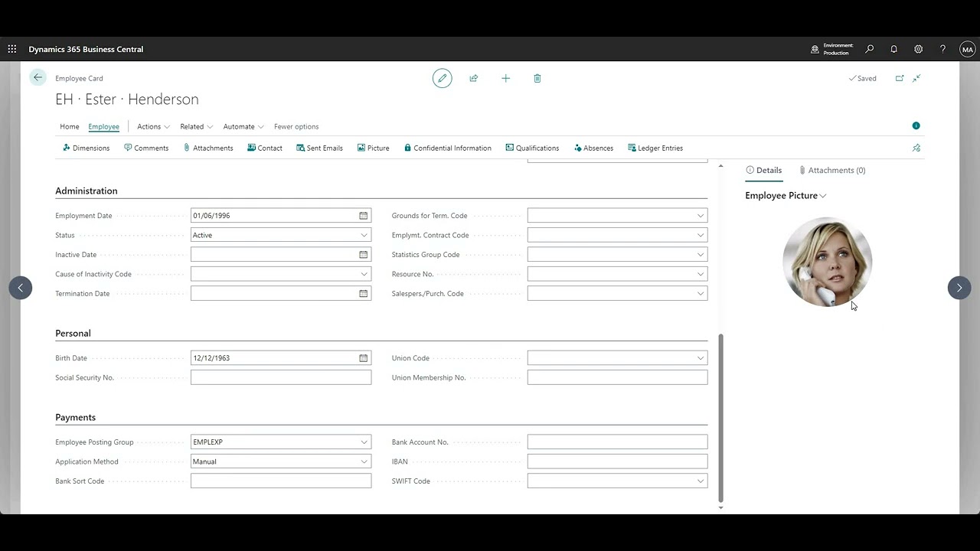The height and width of the screenshot is (551, 980).
Task: Open page in new window icon
Action: coord(900,78)
